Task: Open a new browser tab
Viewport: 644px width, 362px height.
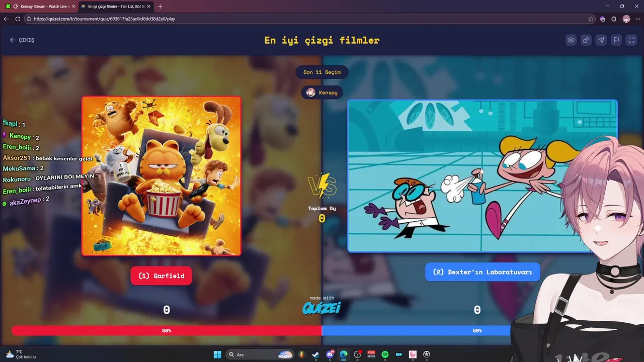Action: [160, 7]
